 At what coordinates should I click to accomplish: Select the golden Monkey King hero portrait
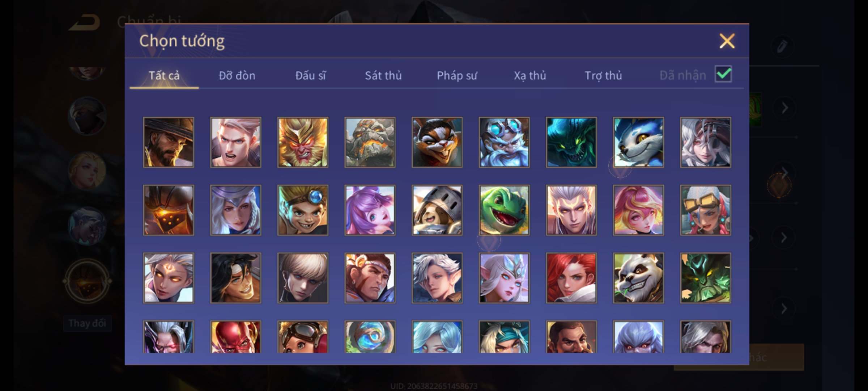(x=303, y=142)
